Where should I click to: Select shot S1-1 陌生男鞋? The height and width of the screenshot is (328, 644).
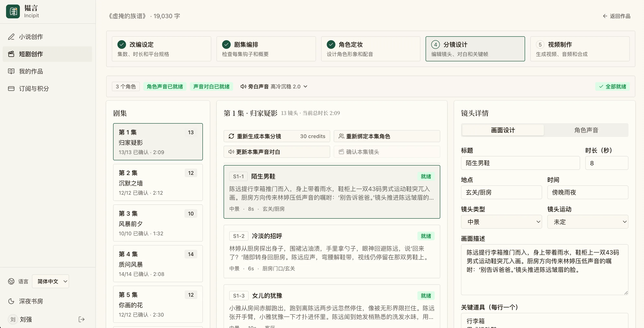tap(332, 192)
